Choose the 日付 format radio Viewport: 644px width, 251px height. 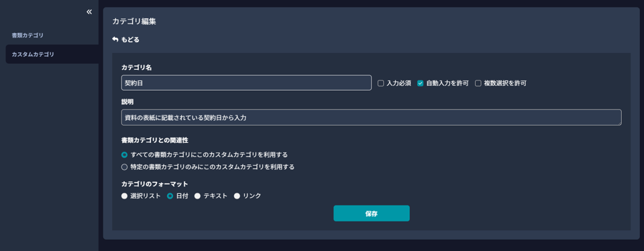[x=170, y=197]
